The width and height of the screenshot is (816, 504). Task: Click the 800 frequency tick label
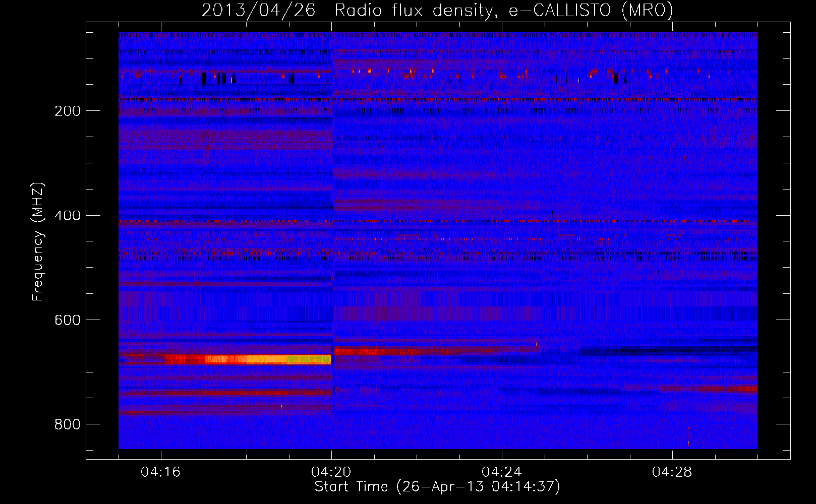tap(68, 424)
